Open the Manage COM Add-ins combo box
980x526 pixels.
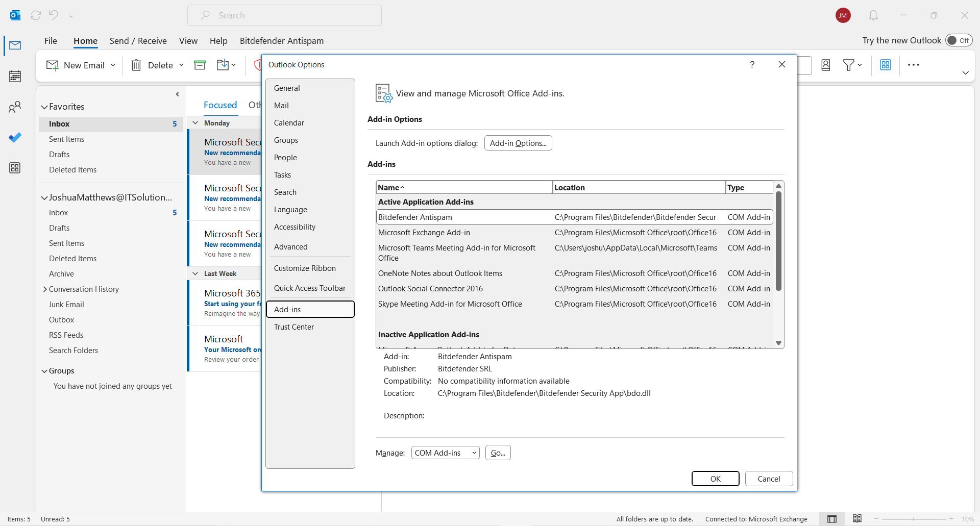click(x=446, y=453)
